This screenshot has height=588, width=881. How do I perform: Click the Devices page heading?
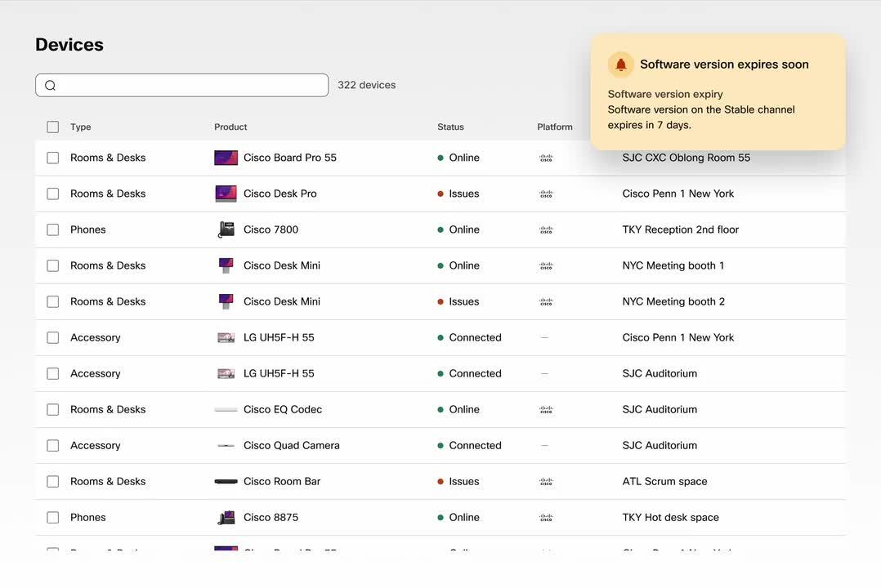[x=69, y=45]
